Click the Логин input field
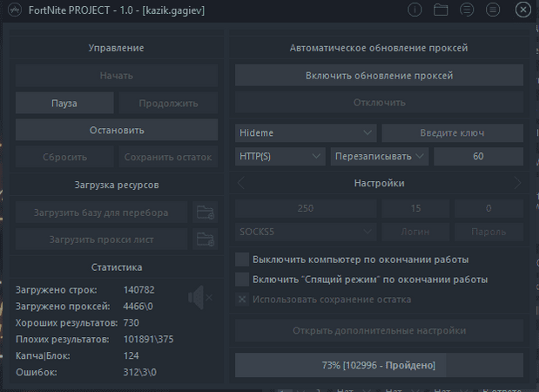The width and height of the screenshot is (539, 392). pyautogui.click(x=415, y=232)
